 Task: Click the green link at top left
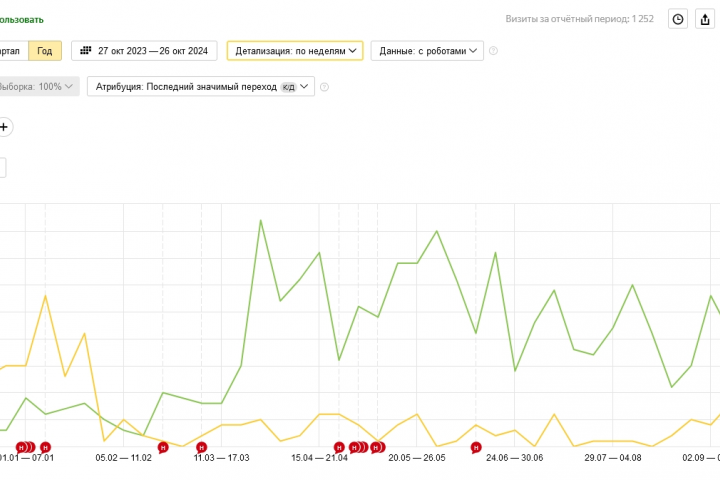tap(21, 19)
